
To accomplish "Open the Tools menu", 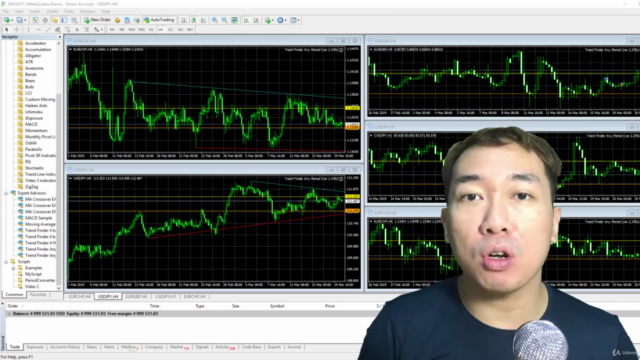I will (x=69, y=11).
